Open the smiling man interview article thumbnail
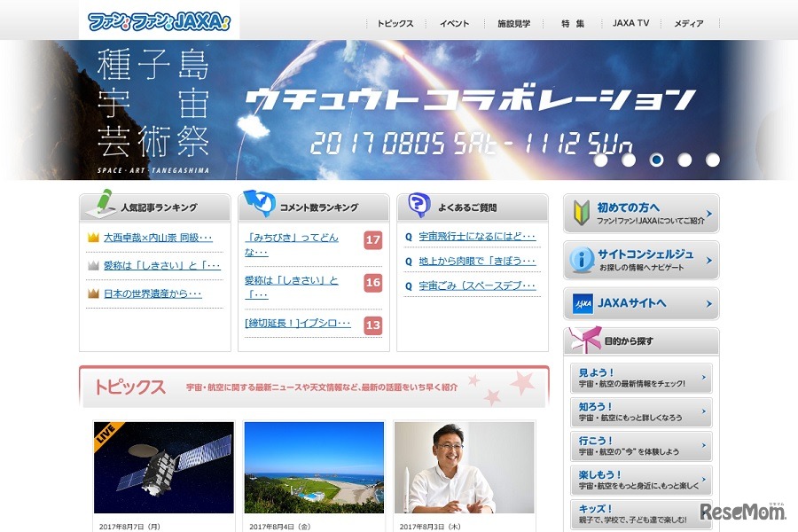Viewport: 798px width, 532px height. (464, 467)
